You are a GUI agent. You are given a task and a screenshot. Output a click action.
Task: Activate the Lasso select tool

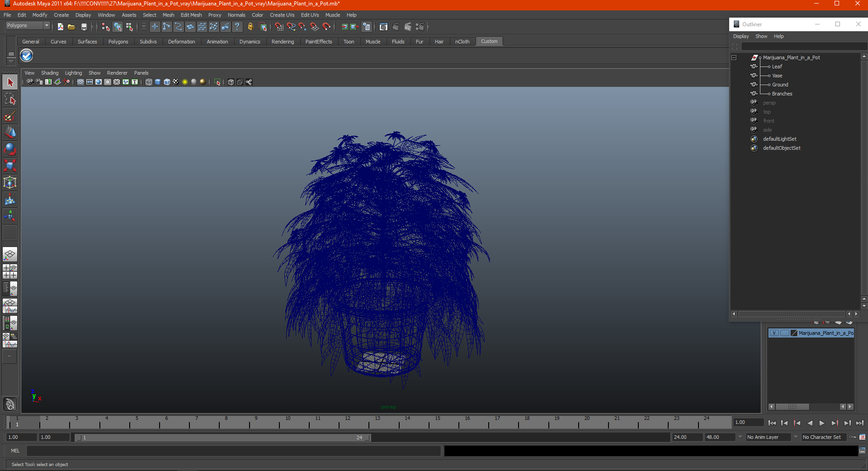[10, 99]
